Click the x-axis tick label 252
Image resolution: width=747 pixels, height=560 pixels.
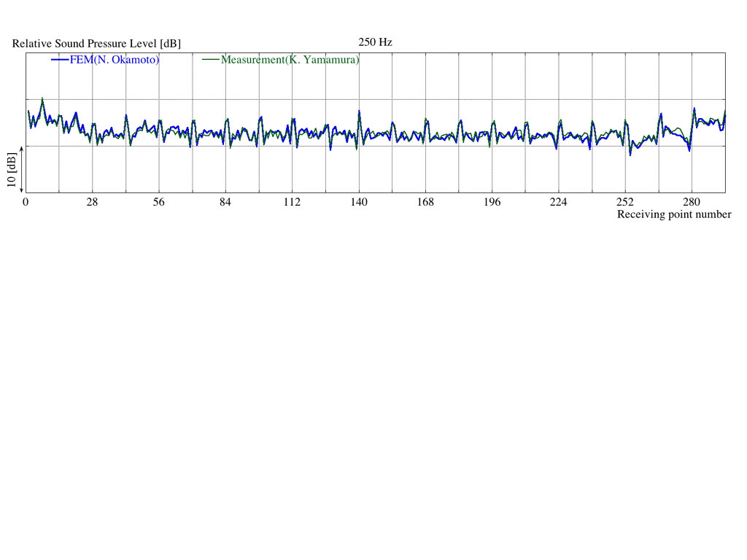point(625,202)
